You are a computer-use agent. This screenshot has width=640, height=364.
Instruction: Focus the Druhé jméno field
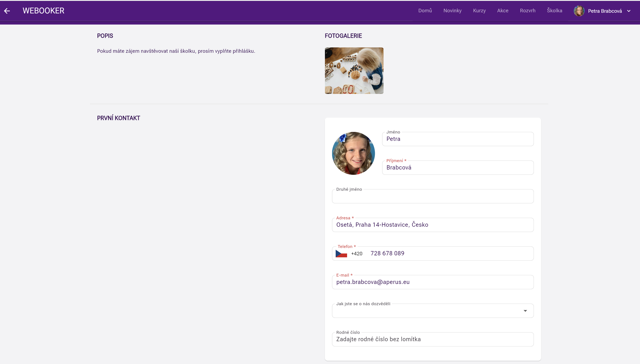[433, 197]
